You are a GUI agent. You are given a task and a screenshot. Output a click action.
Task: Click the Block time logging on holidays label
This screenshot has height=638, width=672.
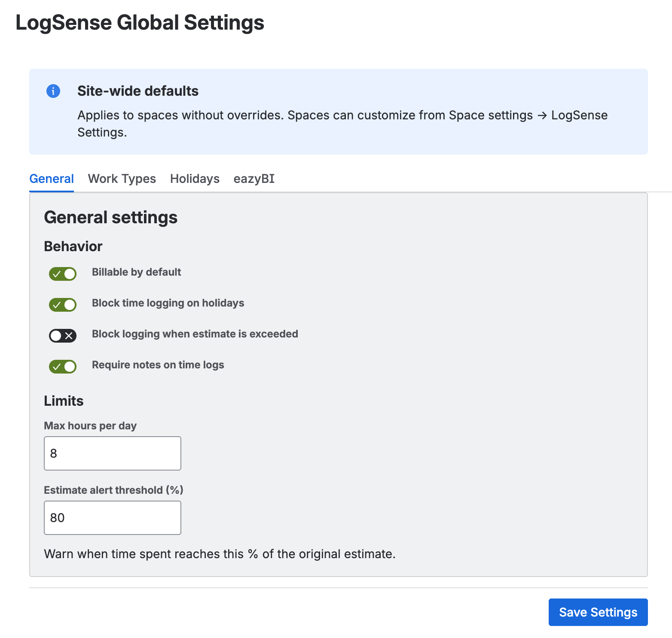pos(168,303)
